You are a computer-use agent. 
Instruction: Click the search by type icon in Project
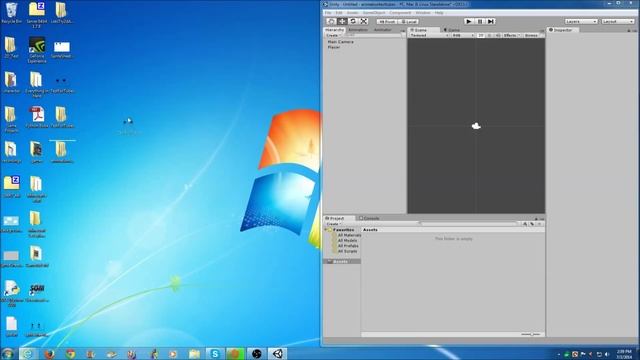(525, 224)
